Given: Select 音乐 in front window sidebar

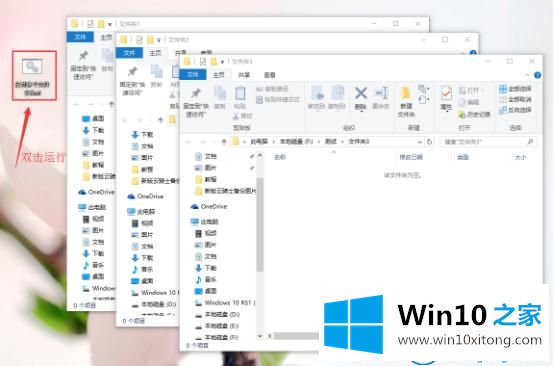Looking at the screenshot, I should pos(206,279).
